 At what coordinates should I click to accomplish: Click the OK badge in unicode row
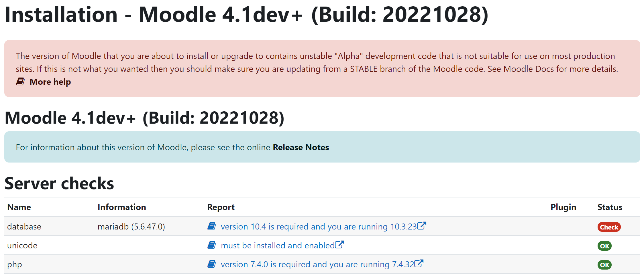(604, 246)
